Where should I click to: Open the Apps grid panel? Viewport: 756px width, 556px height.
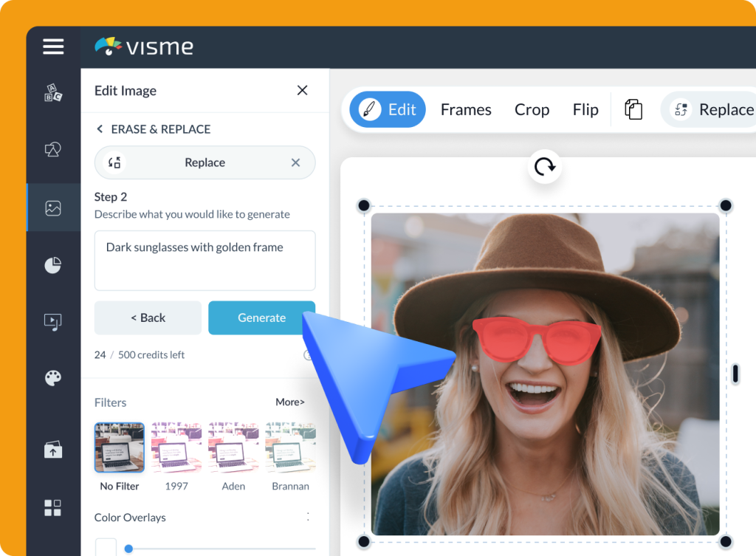[x=53, y=507]
